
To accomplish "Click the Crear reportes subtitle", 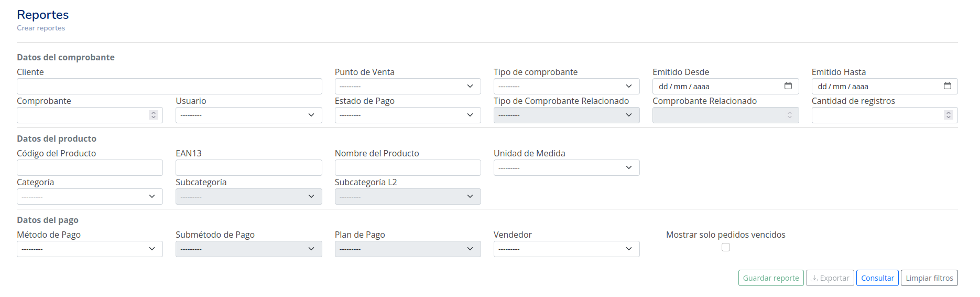I will pyautogui.click(x=41, y=28).
